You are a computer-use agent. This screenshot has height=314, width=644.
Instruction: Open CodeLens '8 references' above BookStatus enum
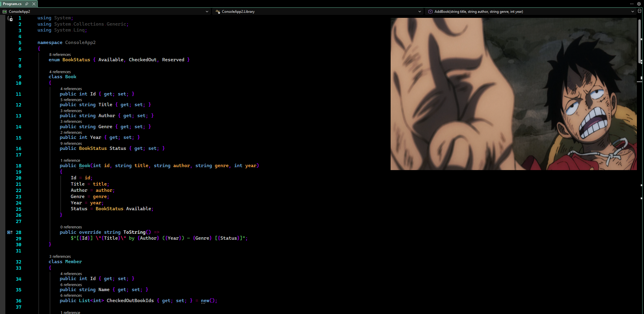(x=60, y=54)
